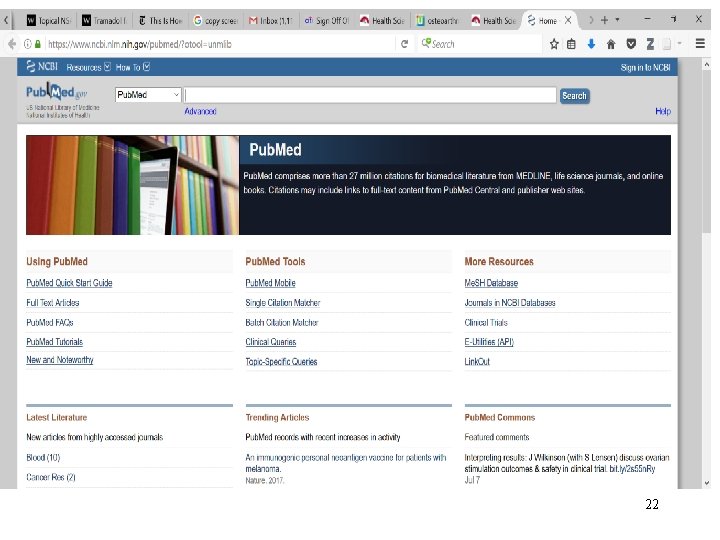Switch to the This Is How tab
Viewport: 720px width, 540px height.
[160, 21]
